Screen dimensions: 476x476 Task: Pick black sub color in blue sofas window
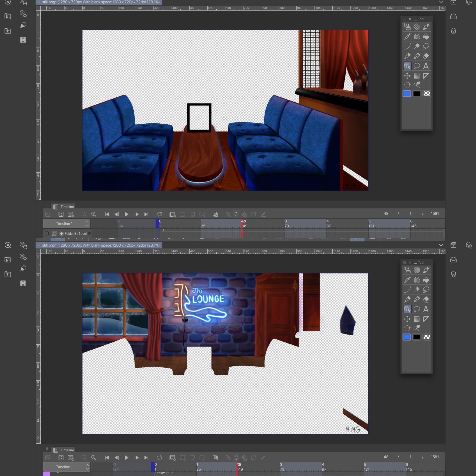(417, 94)
